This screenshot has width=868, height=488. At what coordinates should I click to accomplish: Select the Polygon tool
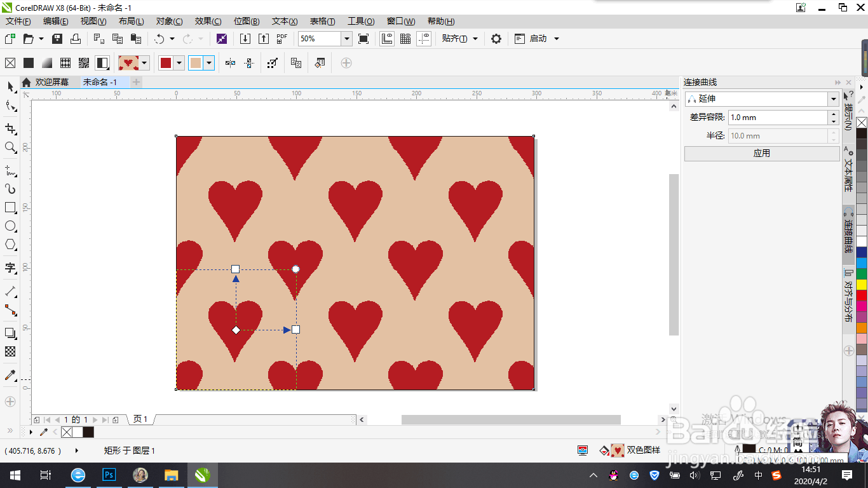click(10, 245)
